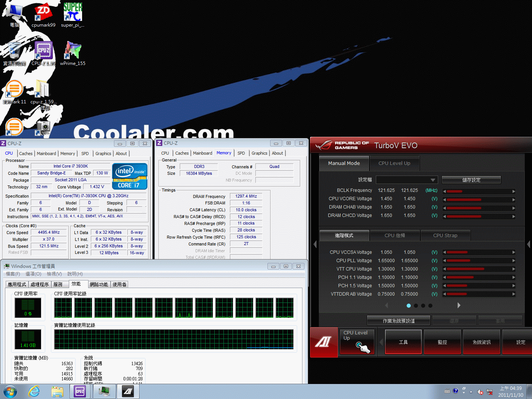Collapse the voltage panel with the left chevron

tap(315, 244)
